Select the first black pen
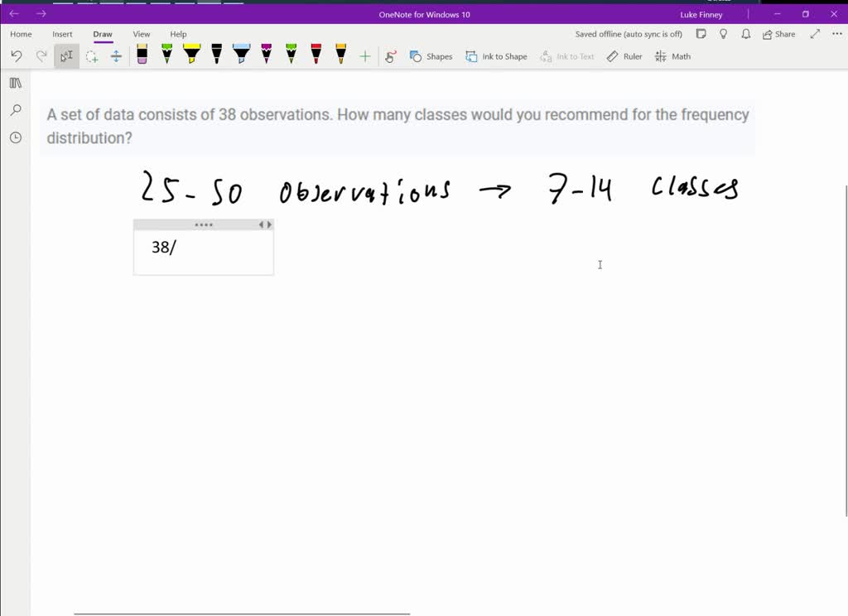 [x=216, y=54]
